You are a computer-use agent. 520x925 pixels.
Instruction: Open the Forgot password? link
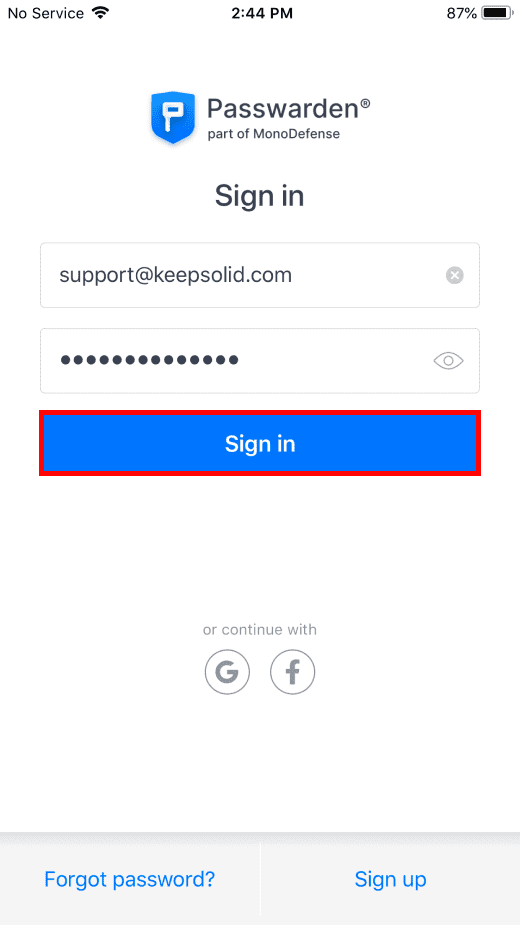click(x=130, y=880)
